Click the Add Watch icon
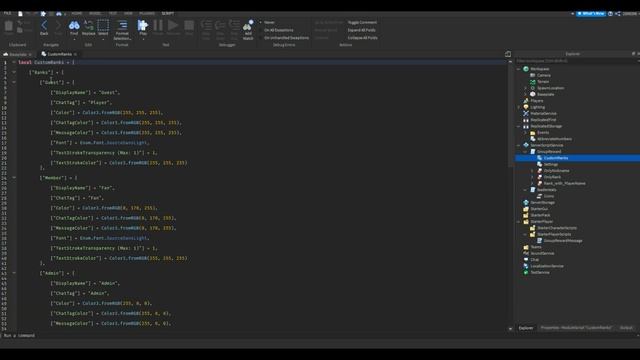 click(248, 26)
